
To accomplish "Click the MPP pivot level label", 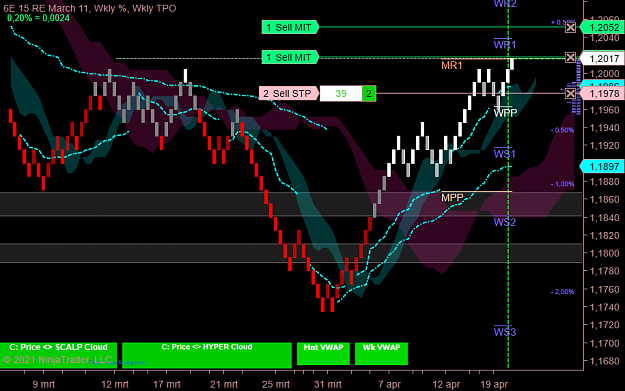I will pyautogui.click(x=452, y=197).
